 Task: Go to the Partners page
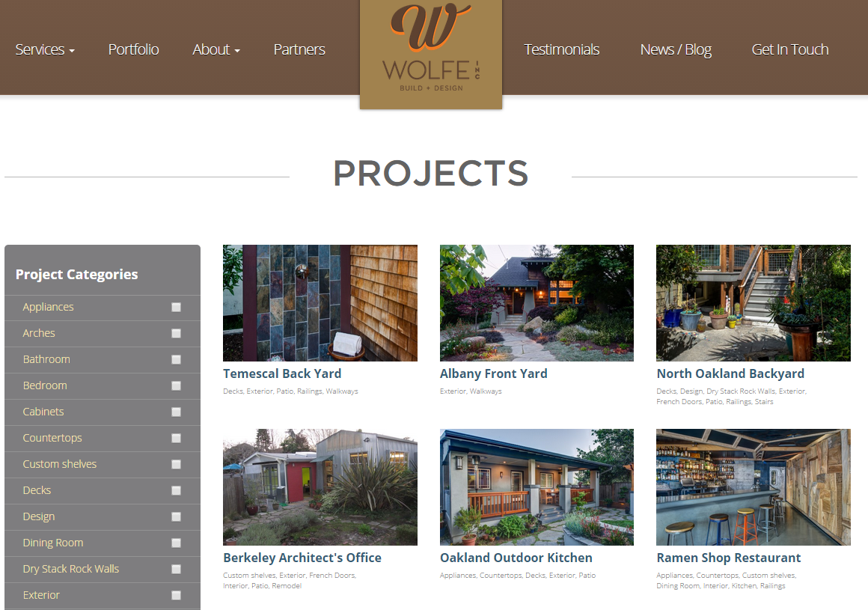(299, 49)
